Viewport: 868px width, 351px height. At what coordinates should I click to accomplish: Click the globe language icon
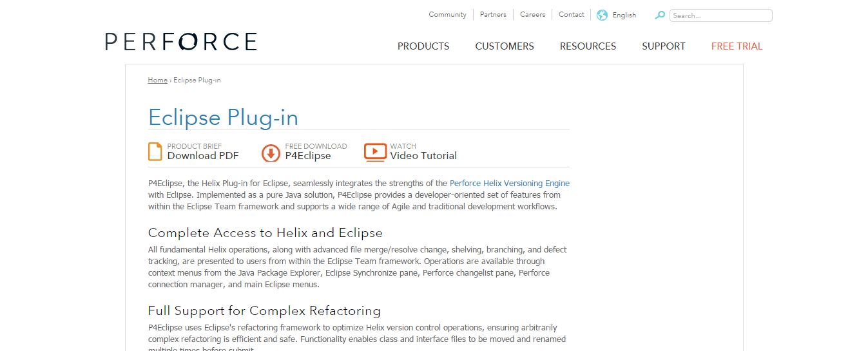(602, 15)
